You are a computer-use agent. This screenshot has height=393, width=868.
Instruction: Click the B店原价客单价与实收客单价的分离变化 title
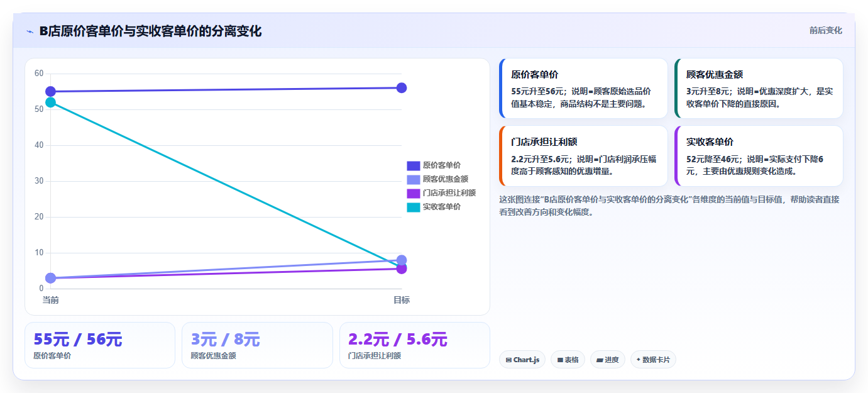pos(150,31)
